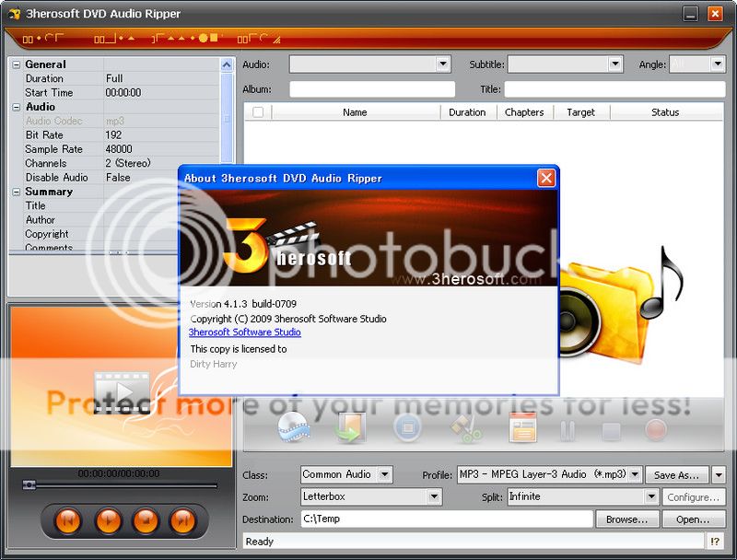The height and width of the screenshot is (560, 737).
Task: Click the Status column header
Action: [x=665, y=112]
